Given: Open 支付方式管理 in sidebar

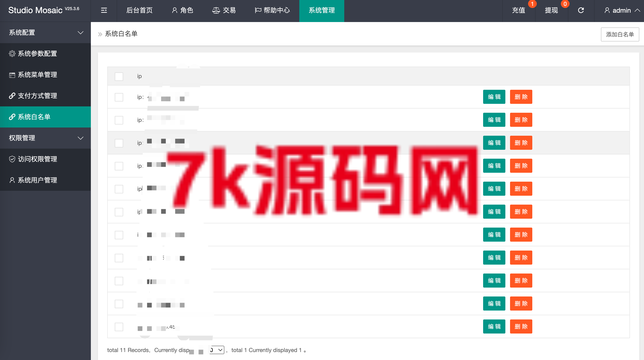Looking at the screenshot, I should [45, 96].
